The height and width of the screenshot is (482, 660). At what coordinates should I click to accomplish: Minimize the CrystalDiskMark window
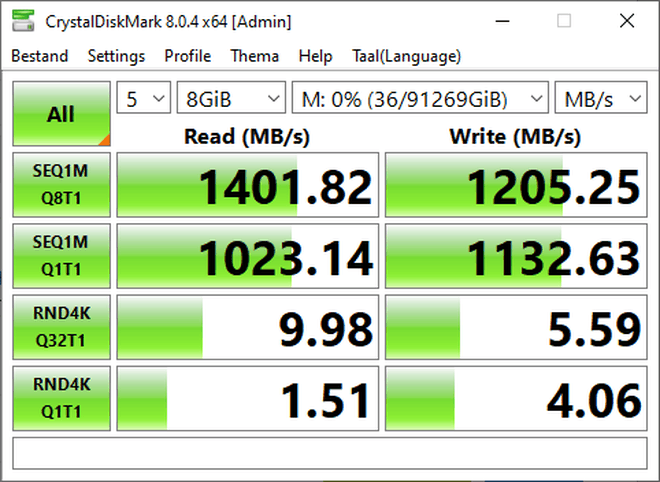coord(502,21)
